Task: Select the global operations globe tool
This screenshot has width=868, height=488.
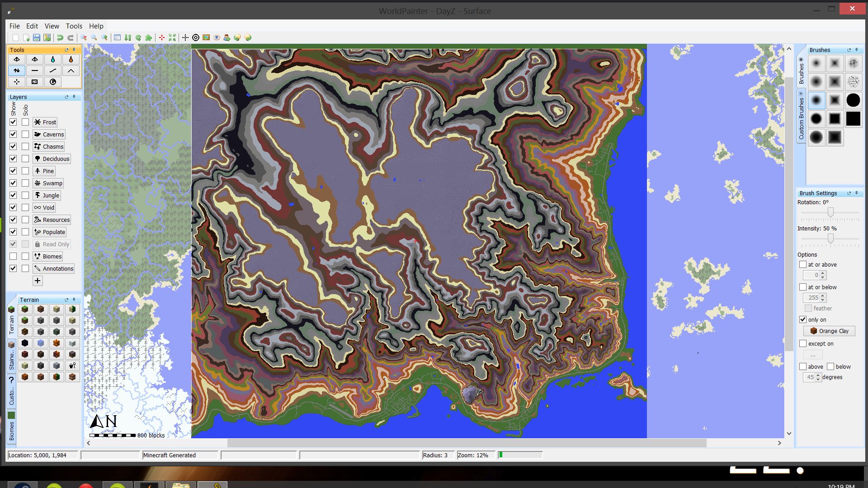Action: [x=53, y=82]
